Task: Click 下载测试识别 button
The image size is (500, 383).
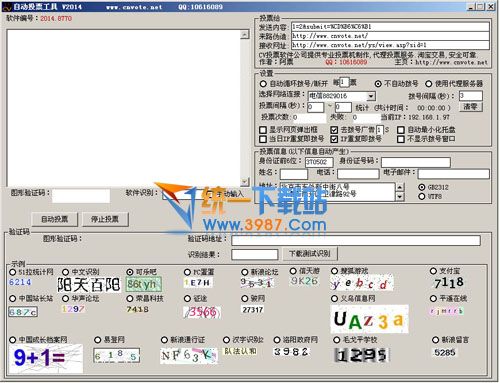Action: (x=310, y=254)
